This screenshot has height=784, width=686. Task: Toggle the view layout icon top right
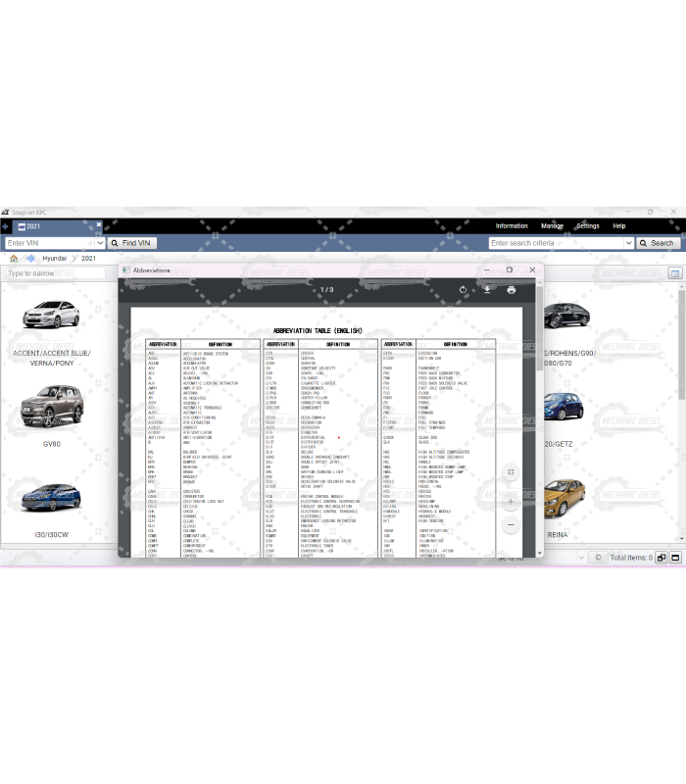674,273
